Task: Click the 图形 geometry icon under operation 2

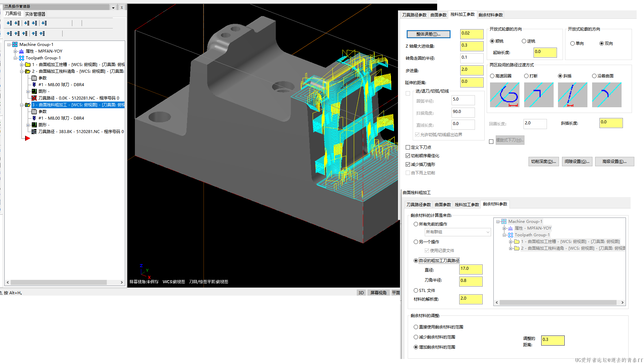Action: (x=34, y=92)
